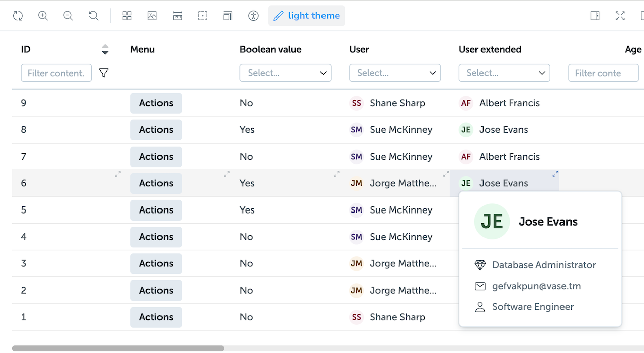Focus the ID filter content input field
The width and height of the screenshot is (644, 353).
[56, 73]
